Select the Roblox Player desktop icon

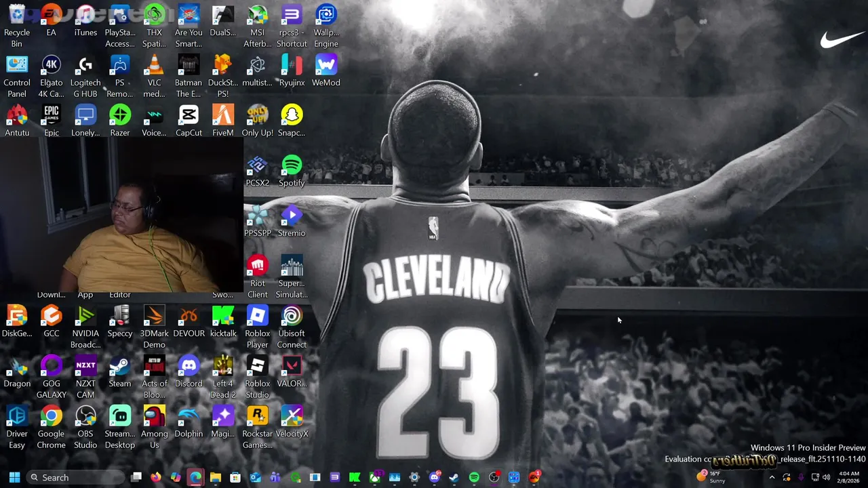coord(258,327)
